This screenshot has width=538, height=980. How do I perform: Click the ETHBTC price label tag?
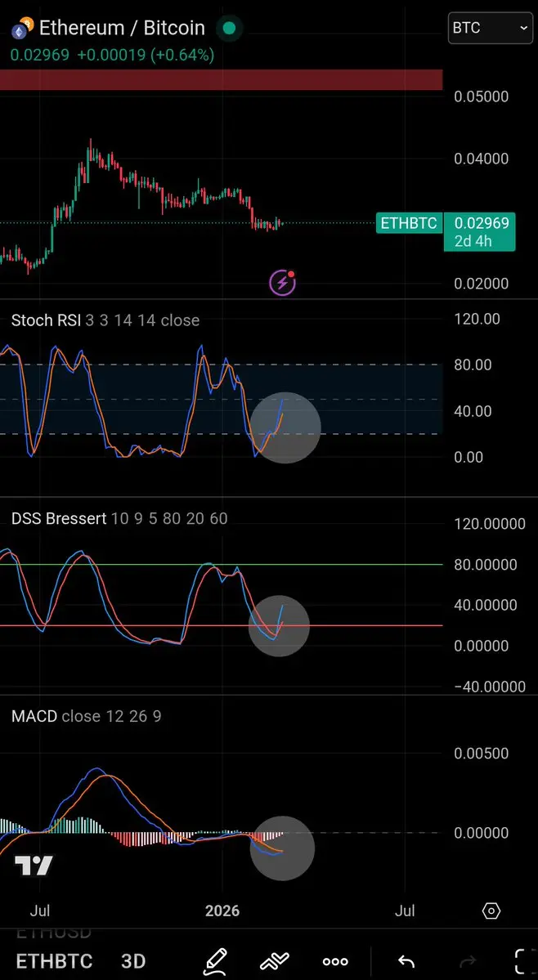point(409,223)
